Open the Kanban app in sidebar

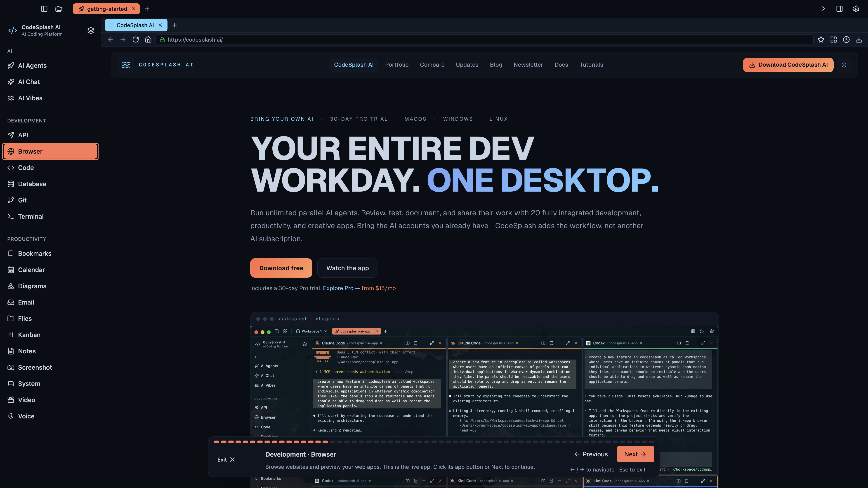click(51, 335)
